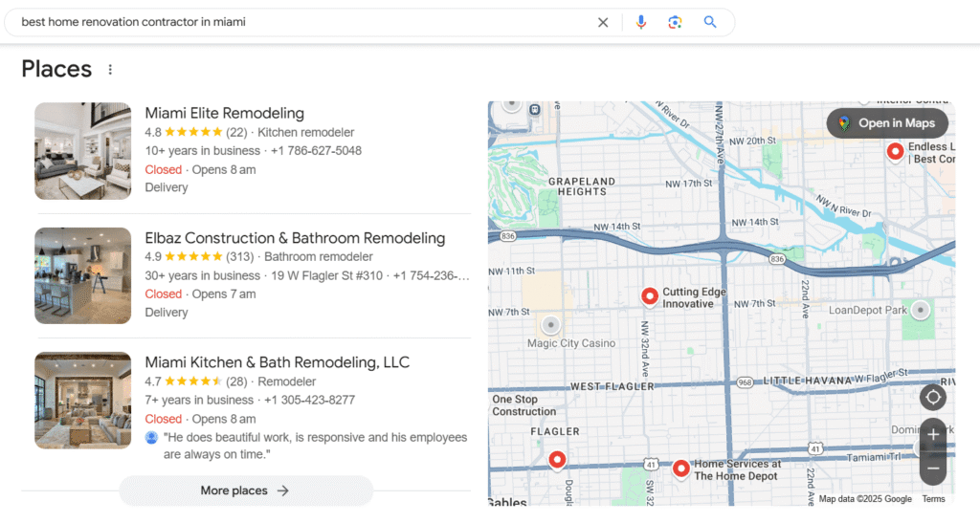
Task: Open Elbaz Construction & Bathroom Remodeling listing
Action: (295, 238)
